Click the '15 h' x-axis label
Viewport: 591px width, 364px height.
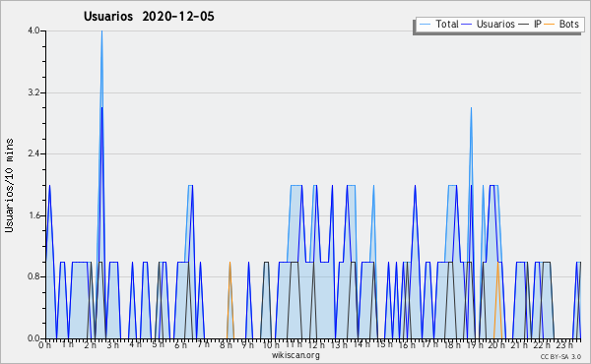[384, 344]
